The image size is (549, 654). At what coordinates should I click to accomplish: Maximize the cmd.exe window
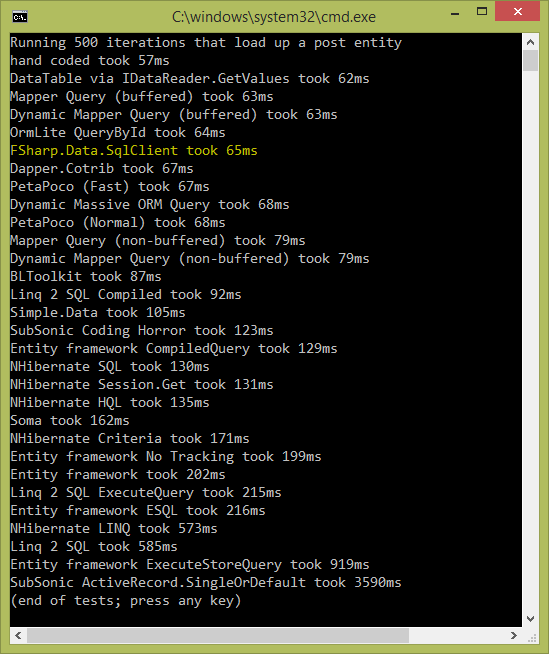point(482,12)
